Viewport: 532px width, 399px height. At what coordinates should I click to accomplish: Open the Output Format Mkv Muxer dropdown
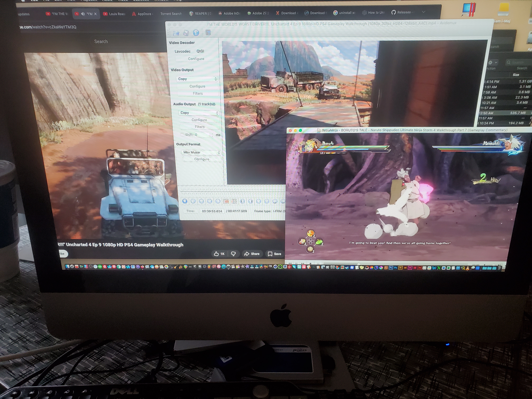(x=201, y=153)
